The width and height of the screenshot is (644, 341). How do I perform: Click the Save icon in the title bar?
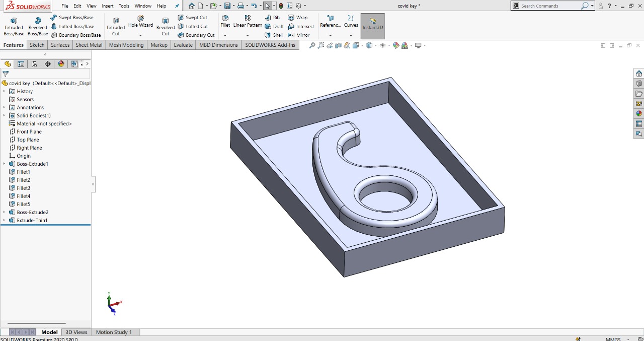point(227,6)
